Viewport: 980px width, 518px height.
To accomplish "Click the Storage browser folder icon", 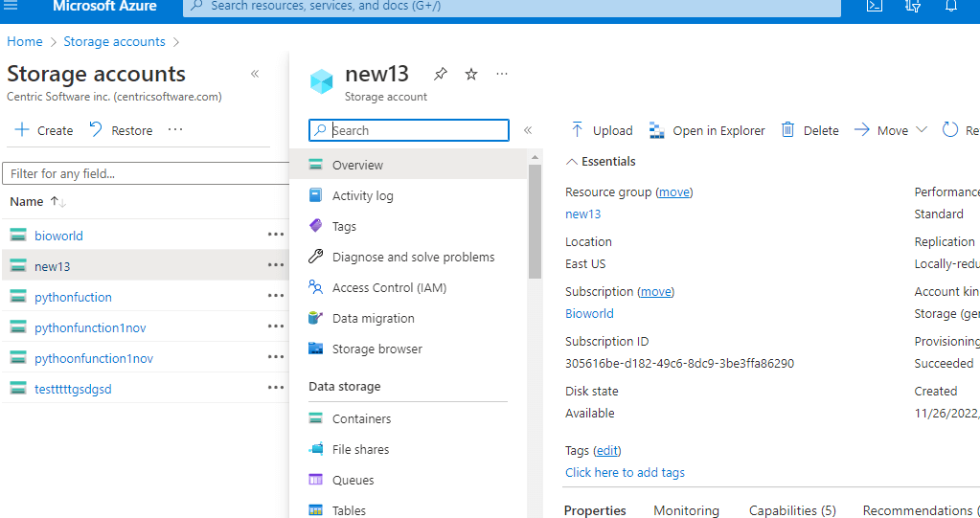I will [x=315, y=348].
